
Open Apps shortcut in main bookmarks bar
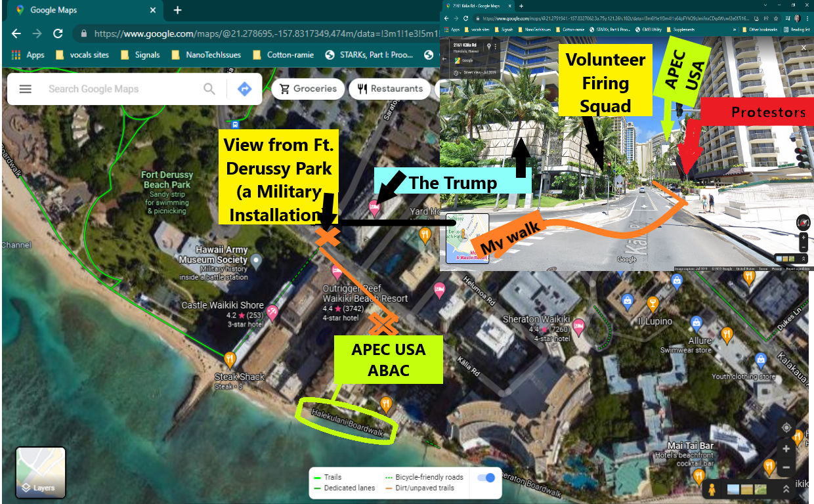[28, 54]
